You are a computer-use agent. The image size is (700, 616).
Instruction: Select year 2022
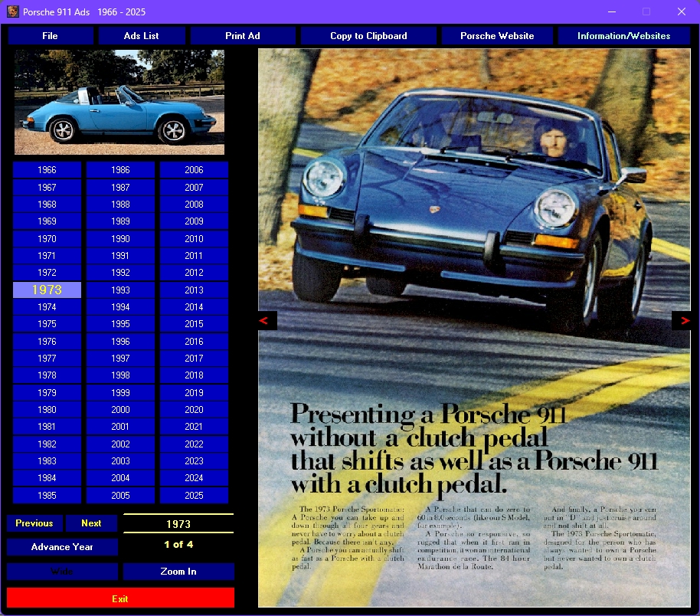195,444
